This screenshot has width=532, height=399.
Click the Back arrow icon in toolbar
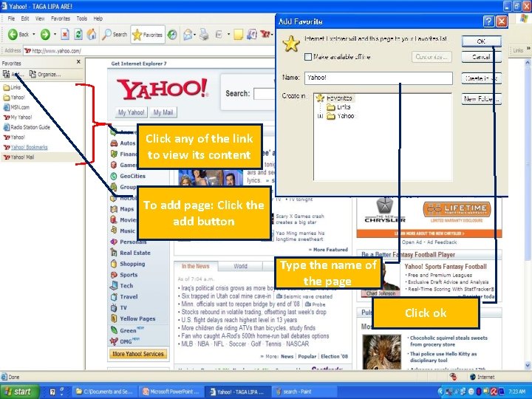point(13,34)
